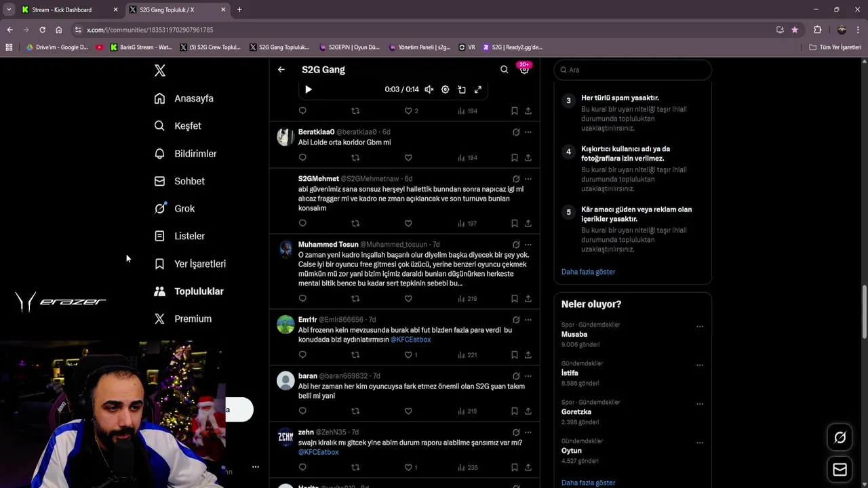Open floating messages envelope button
This screenshot has width=868, height=488.
[840, 469]
